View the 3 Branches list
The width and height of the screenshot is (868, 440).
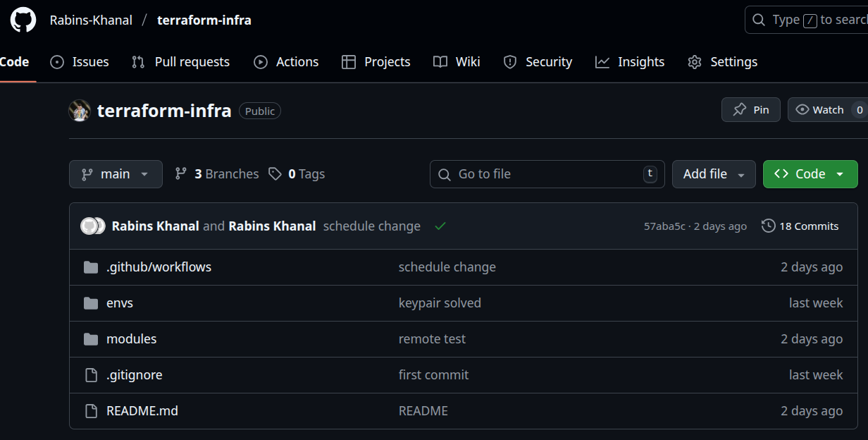(x=217, y=174)
